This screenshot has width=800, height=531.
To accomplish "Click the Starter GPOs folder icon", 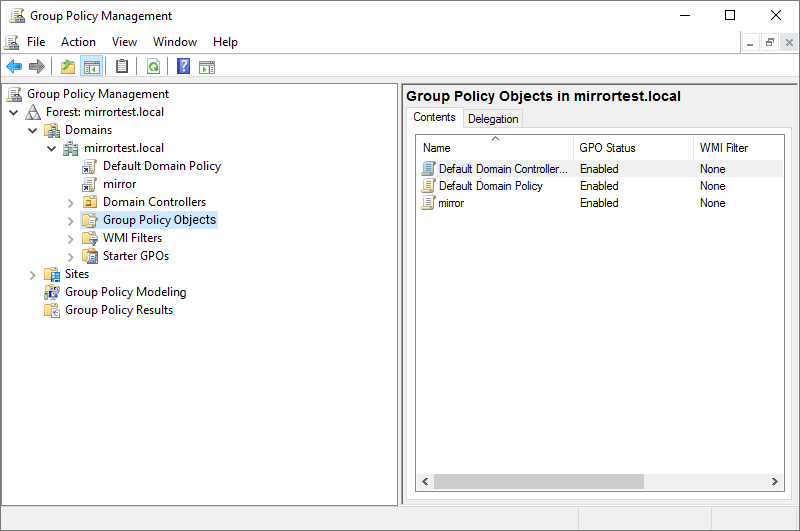I will point(90,256).
